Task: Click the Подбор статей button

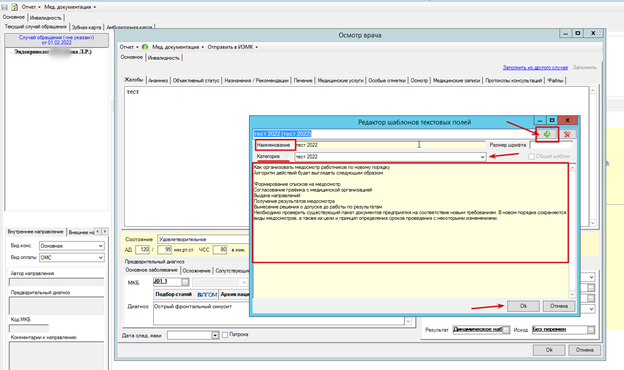Action: [x=174, y=294]
